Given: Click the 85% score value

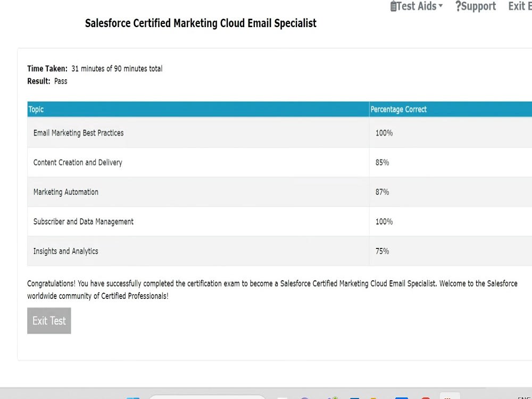Looking at the screenshot, I should pos(383,162).
